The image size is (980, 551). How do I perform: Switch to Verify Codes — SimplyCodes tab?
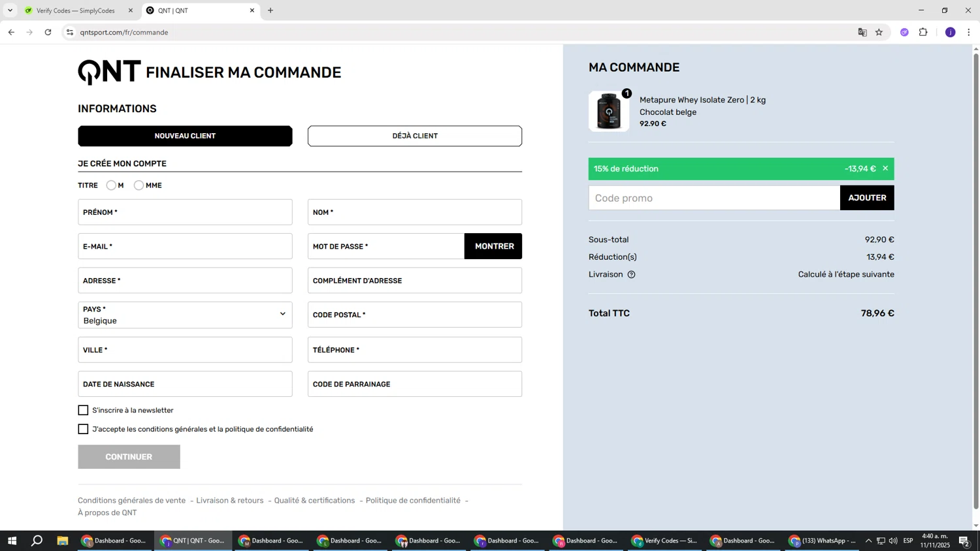[x=77, y=10]
